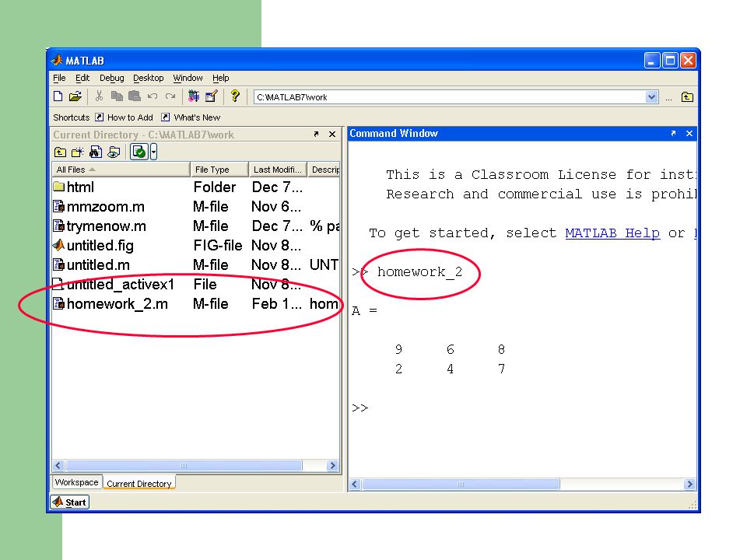Viewport: 747px width, 560px height.
Task: Create a new M-file from toolbar
Action: (x=58, y=96)
